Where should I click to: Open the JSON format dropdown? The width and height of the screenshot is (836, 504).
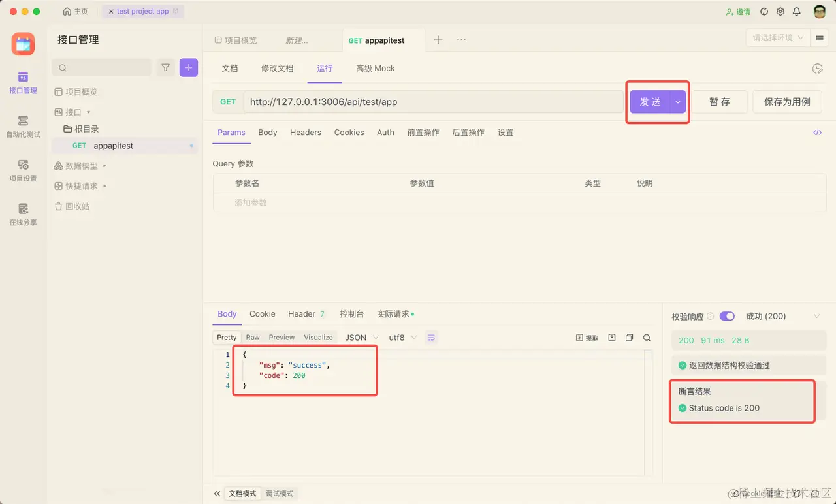point(361,338)
